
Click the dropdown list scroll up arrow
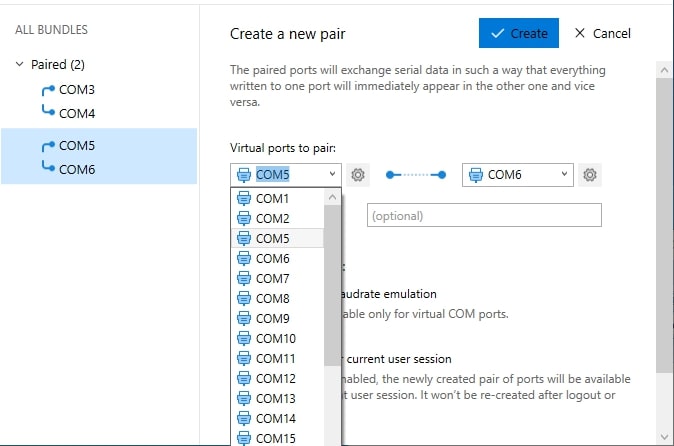pyautogui.click(x=332, y=198)
